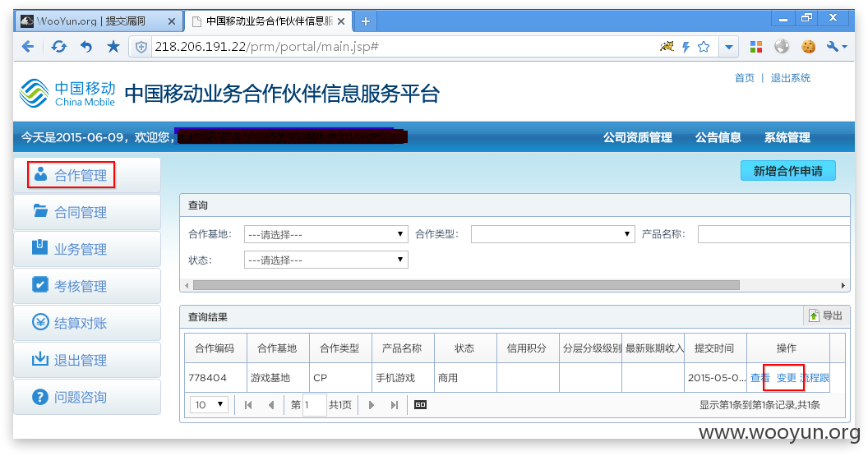868x456 pixels.
Task: Click the running animal icon in the address bar
Action: (x=667, y=47)
